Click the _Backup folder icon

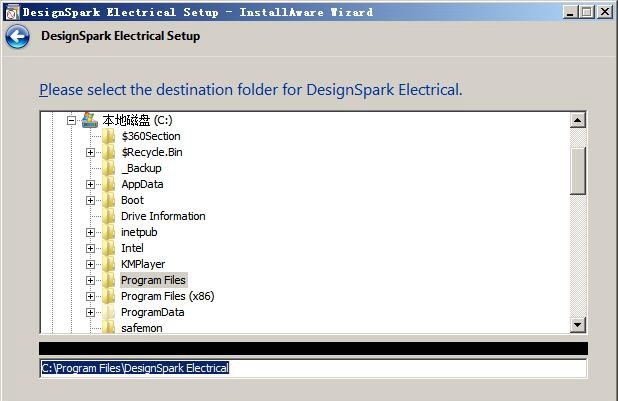coord(108,168)
